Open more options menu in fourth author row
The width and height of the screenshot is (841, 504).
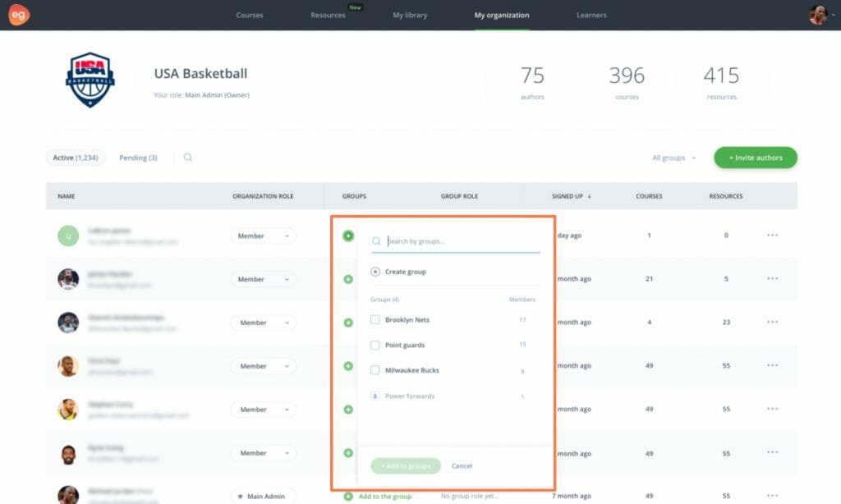(772, 365)
